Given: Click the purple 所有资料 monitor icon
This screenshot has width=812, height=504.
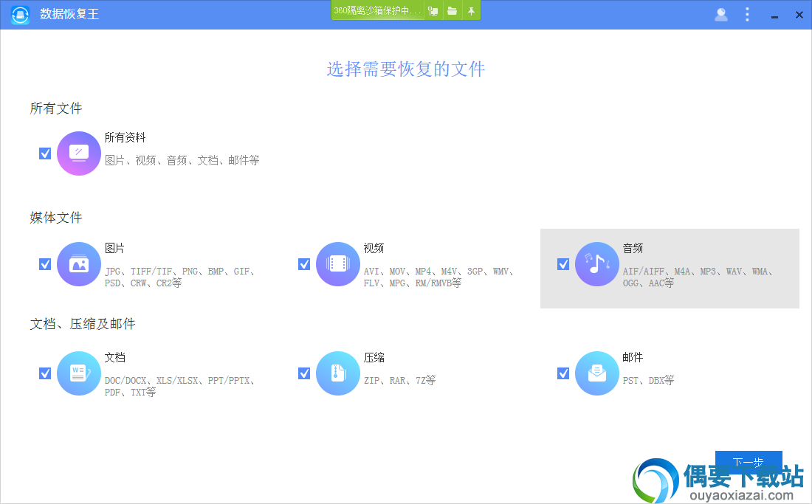Looking at the screenshot, I should pyautogui.click(x=79, y=153).
